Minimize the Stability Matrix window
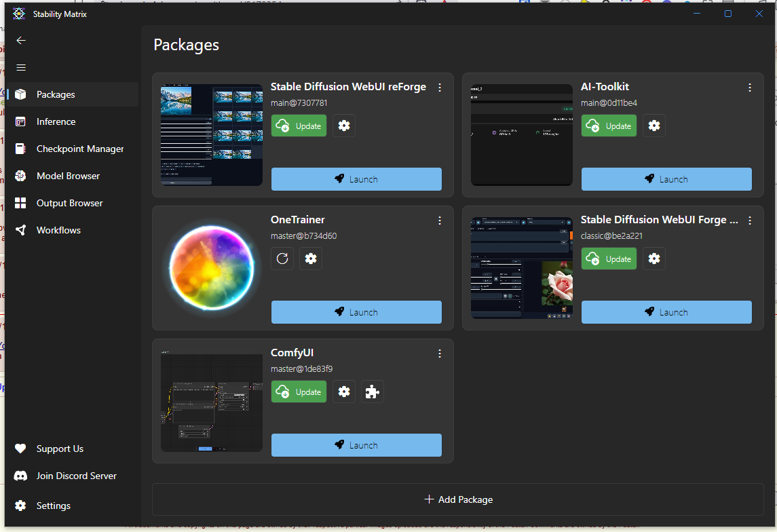The image size is (777, 532). (697, 14)
